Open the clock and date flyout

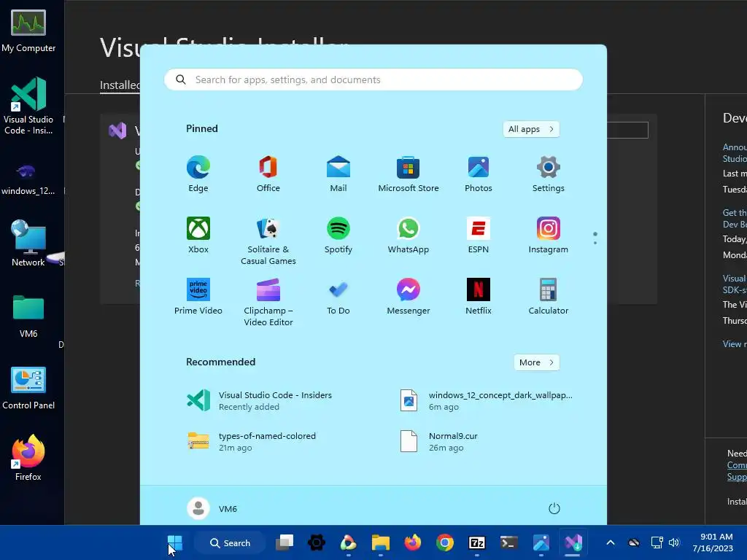coord(713,542)
